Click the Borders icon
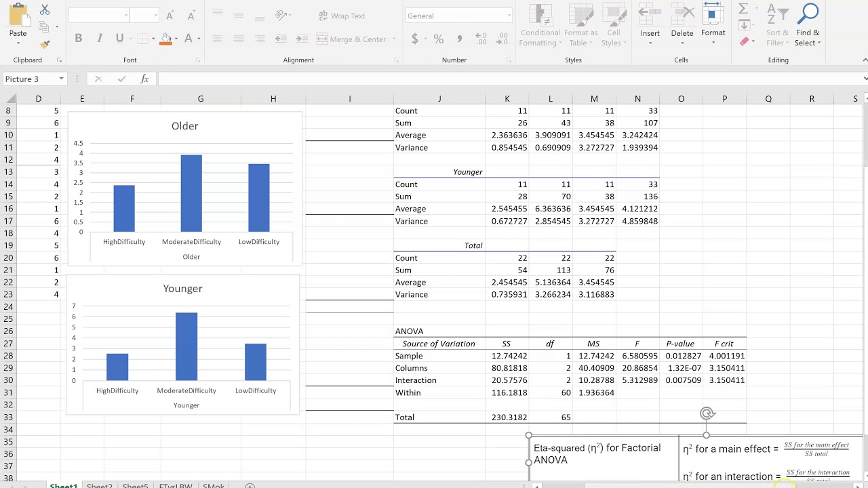This screenshot has width=868, height=488. [143, 39]
